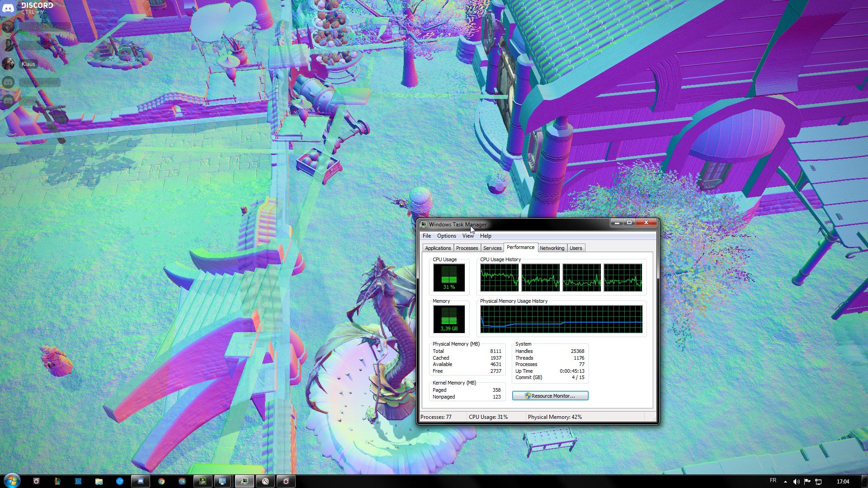
Task: Open the View menu
Action: pos(467,236)
